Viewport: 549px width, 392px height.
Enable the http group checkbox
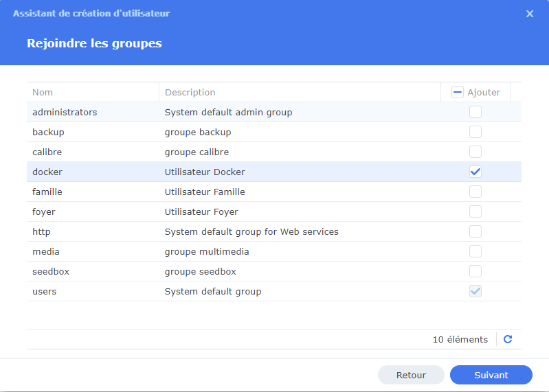coord(475,231)
